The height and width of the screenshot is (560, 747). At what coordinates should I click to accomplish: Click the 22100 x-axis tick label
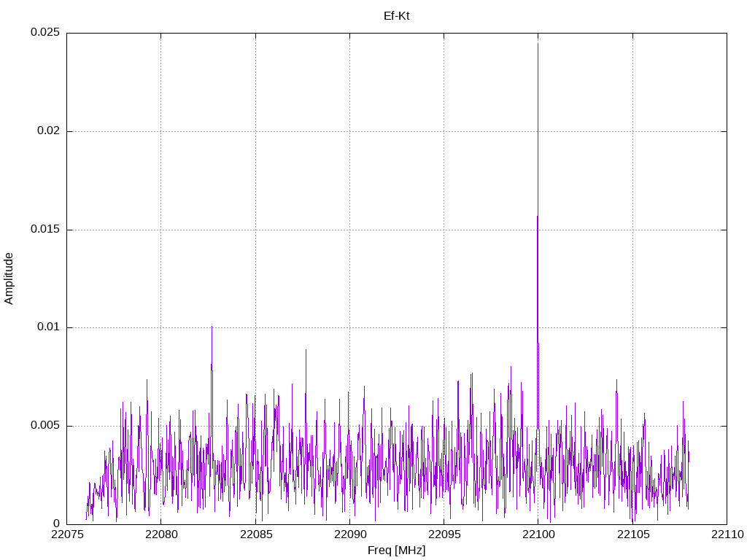538,534
